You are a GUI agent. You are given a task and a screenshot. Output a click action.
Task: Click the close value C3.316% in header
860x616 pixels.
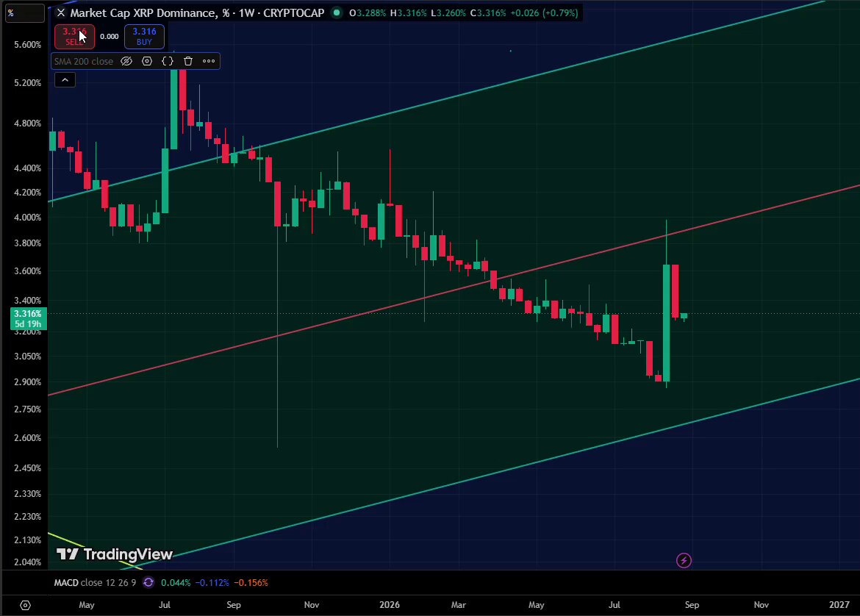[x=488, y=12]
